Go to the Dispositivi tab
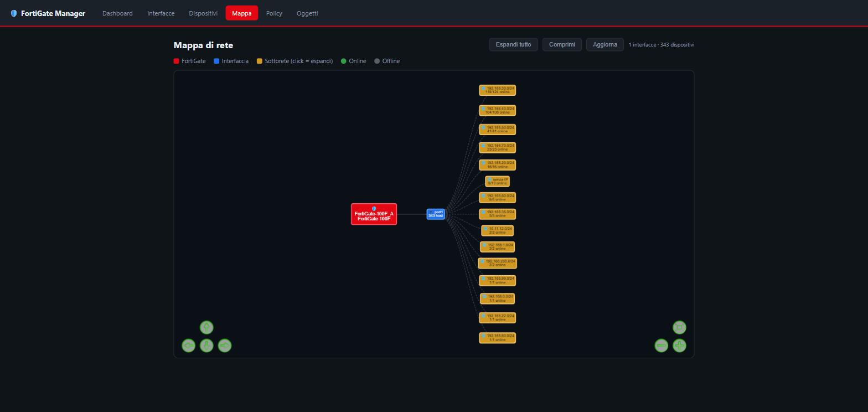 (x=203, y=13)
